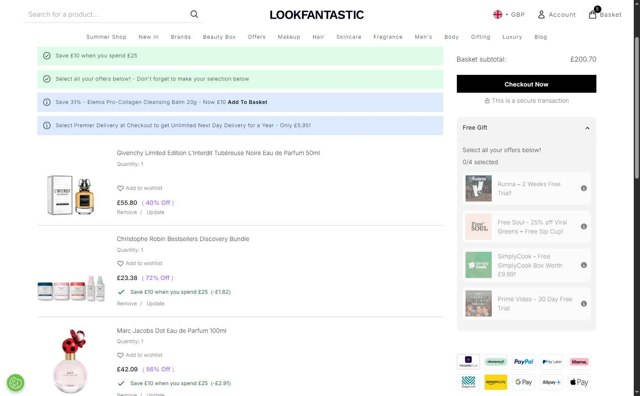Click the Clearpay payment icon
Viewport: 640px width, 396px height.
point(496,362)
